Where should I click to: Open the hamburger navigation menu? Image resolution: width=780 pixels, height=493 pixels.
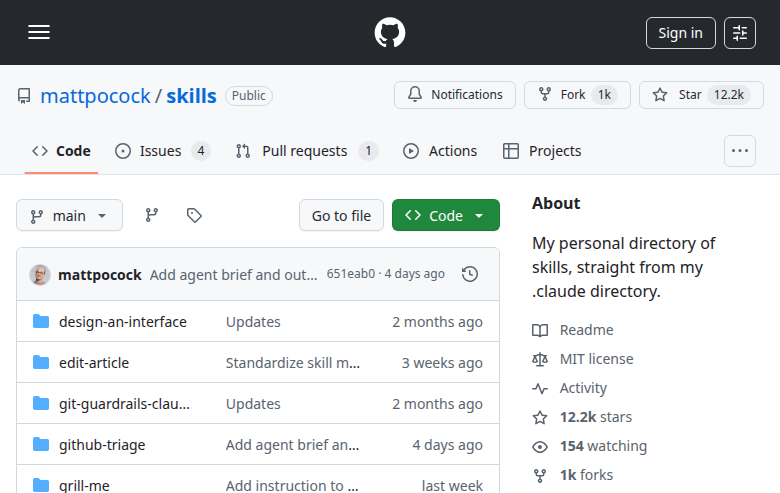tap(39, 32)
